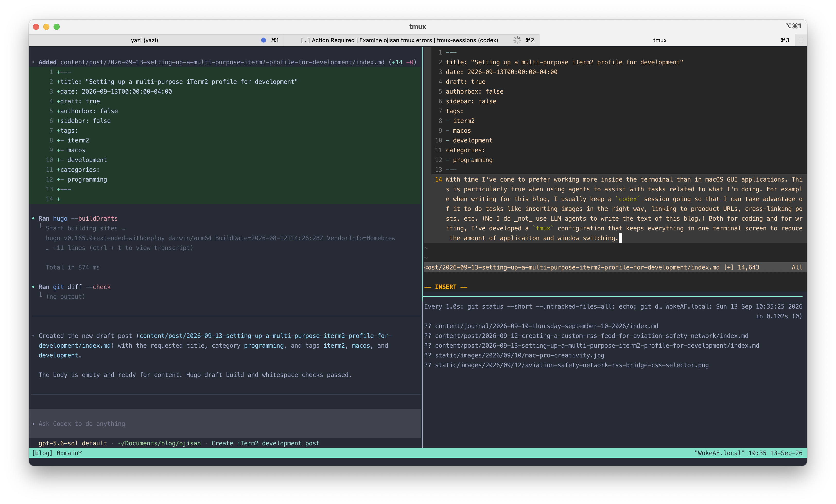Click the "WokeAF.local" 10:35 13-Sep-26 status clock
Viewport: 836px width, 504px height.
tap(748, 453)
